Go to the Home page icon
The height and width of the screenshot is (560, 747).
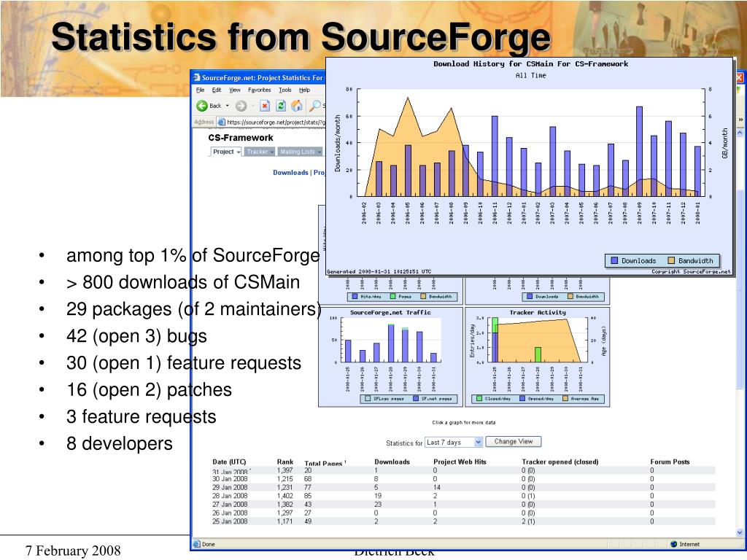297,106
